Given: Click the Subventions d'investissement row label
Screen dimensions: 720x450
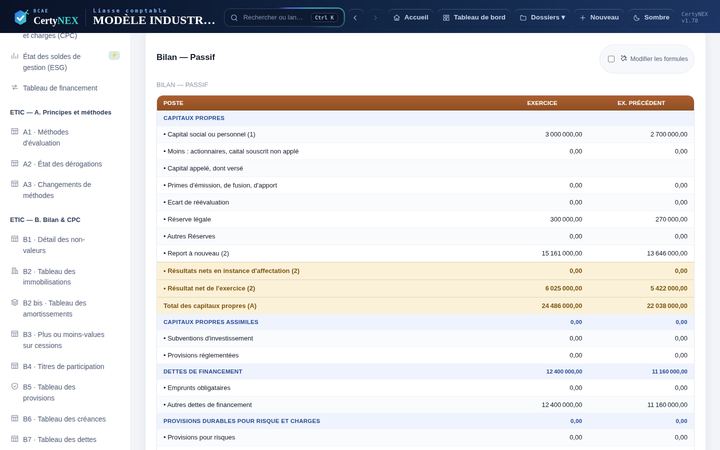Looking at the screenshot, I should (x=208, y=338).
